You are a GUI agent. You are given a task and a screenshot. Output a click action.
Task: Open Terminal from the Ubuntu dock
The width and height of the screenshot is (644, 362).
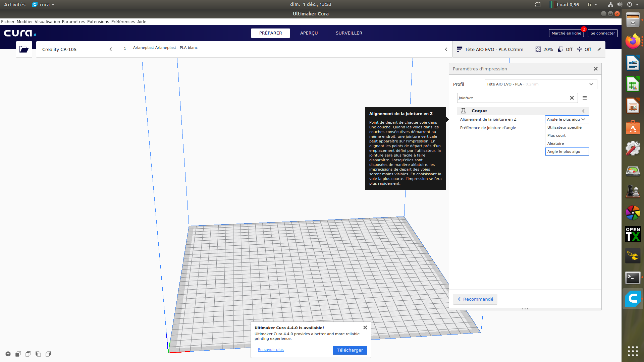[x=633, y=278]
